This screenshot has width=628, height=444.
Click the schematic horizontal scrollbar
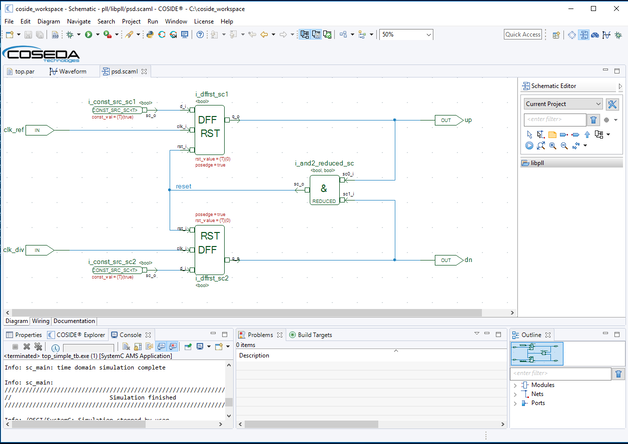247,313
